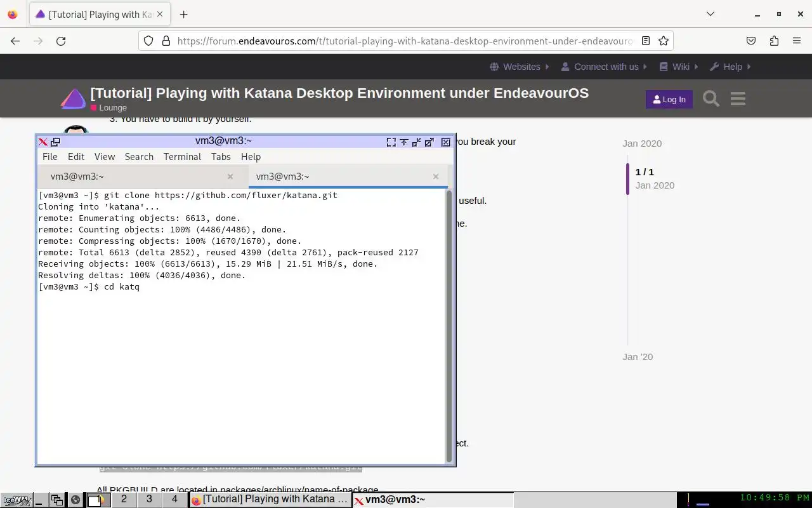The image size is (812, 508).
Task: Launch the web browser globe icon in taskbar
Action: click(75, 500)
